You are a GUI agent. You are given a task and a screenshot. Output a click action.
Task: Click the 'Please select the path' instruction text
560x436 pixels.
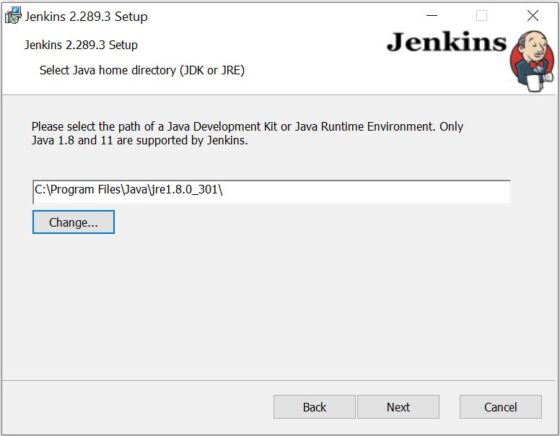[x=247, y=133]
